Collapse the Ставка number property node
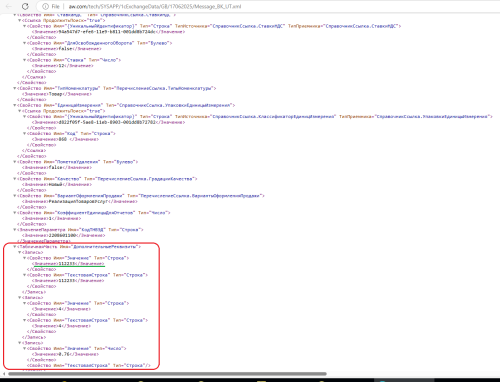The height and width of the screenshot is (382, 500). point(24,60)
